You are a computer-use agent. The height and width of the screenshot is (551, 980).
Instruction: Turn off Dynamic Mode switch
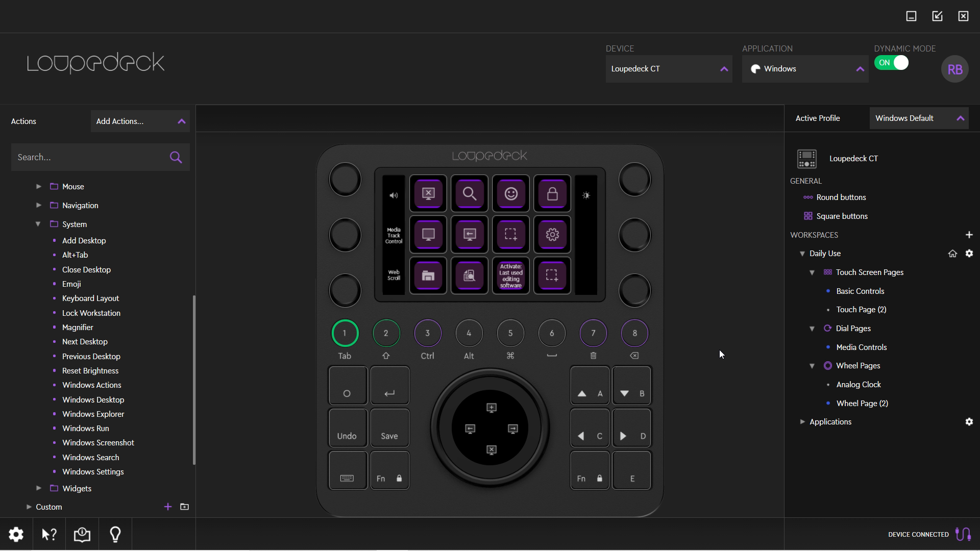pos(892,63)
